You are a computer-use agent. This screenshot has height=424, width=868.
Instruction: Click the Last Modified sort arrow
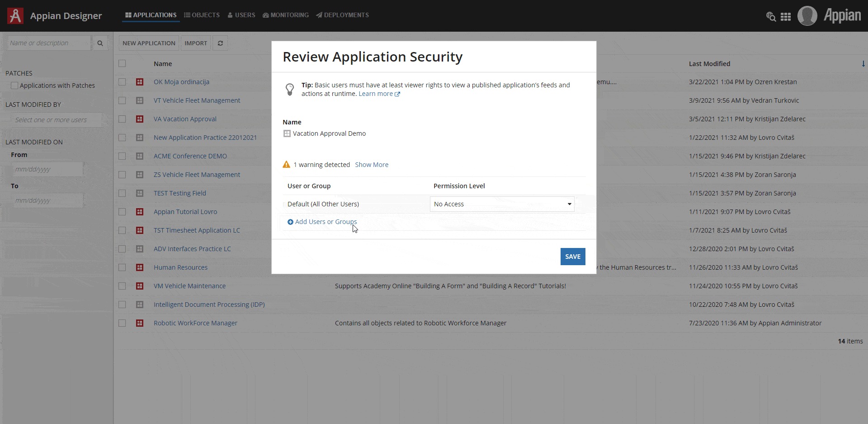tap(863, 64)
